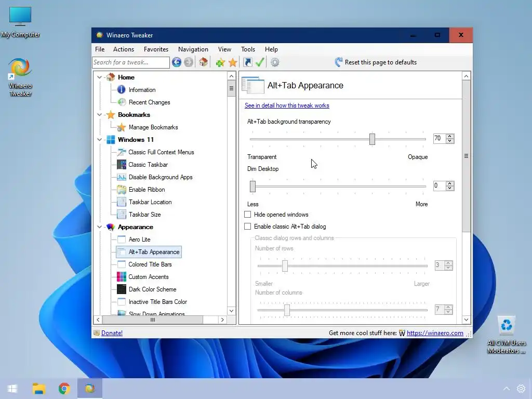Viewport: 532px width, 399px height.
Task: Click tree panel scroll down arrow
Action: pyautogui.click(x=231, y=311)
